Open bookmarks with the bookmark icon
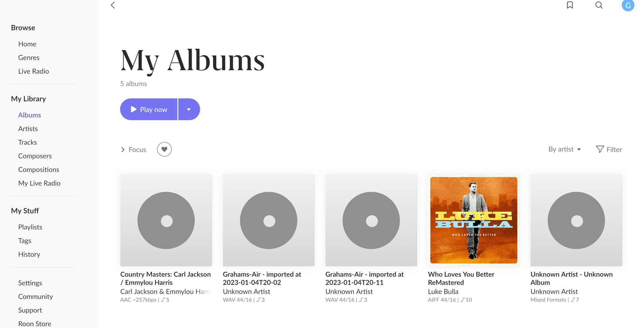The height and width of the screenshot is (328, 644). (570, 5)
